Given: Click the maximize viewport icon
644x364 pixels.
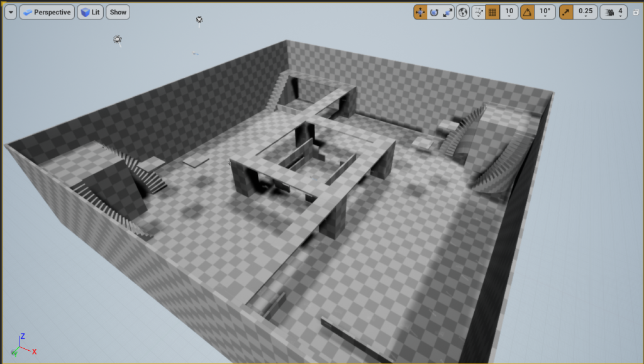Looking at the screenshot, I should click(636, 12).
